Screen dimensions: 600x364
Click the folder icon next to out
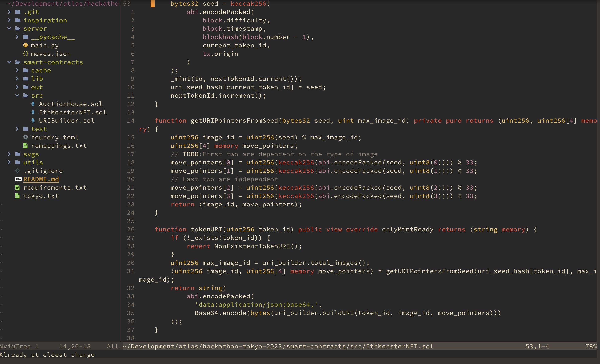(x=25, y=87)
